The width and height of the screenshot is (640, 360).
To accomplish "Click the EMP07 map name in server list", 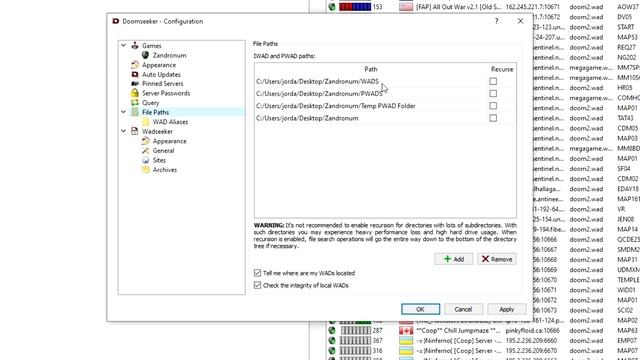I will 627,340.
